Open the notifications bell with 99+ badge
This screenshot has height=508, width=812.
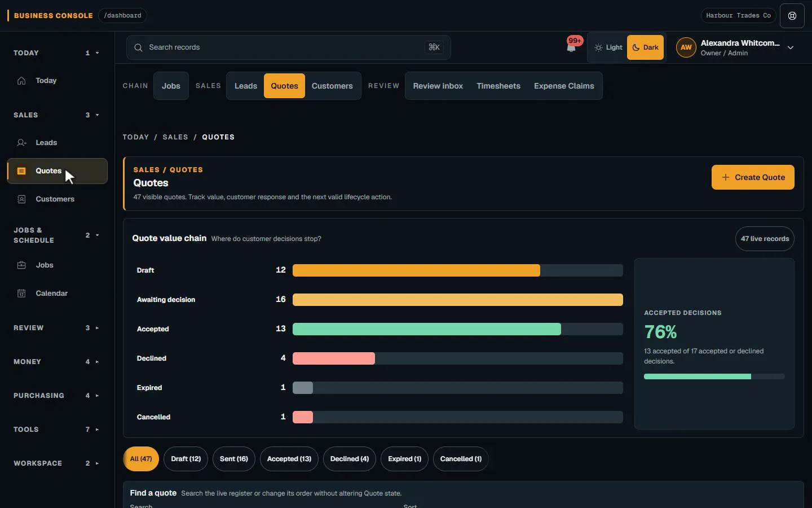tap(572, 46)
